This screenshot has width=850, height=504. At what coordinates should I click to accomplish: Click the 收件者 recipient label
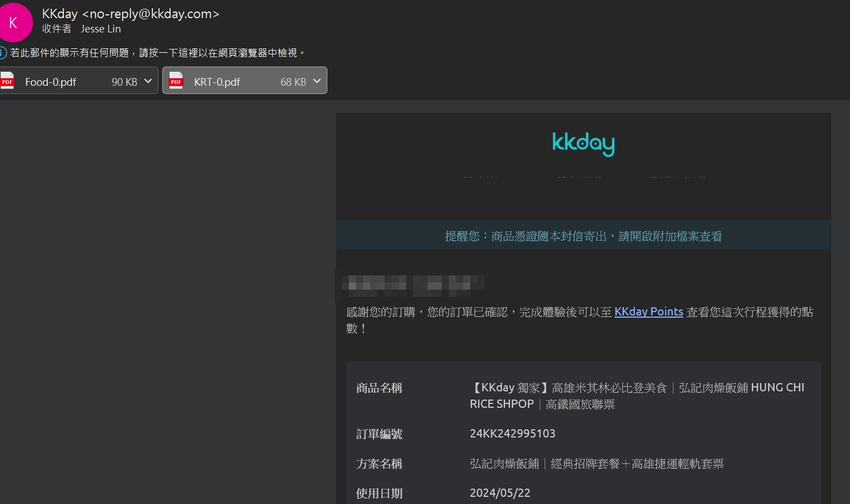tap(57, 29)
